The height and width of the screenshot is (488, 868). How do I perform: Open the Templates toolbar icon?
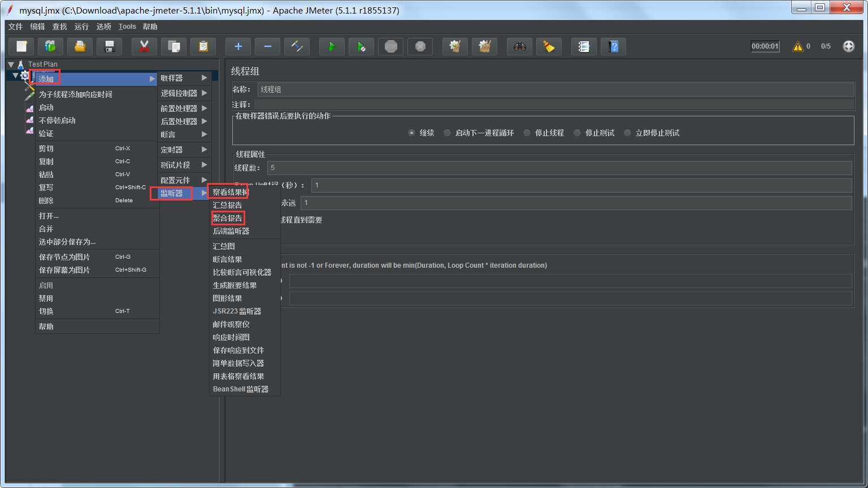pyautogui.click(x=51, y=46)
